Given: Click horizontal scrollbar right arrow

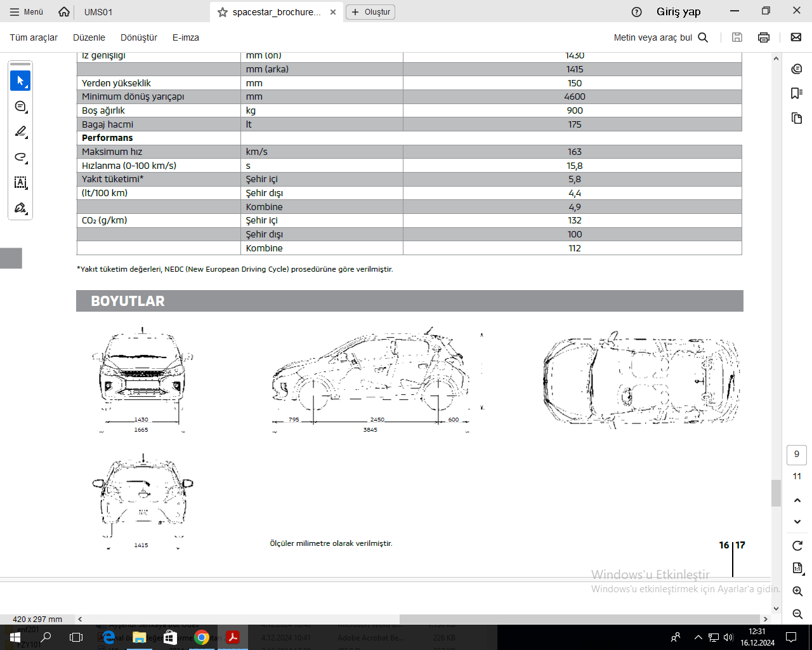Looking at the screenshot, I should tap(766, 619).
